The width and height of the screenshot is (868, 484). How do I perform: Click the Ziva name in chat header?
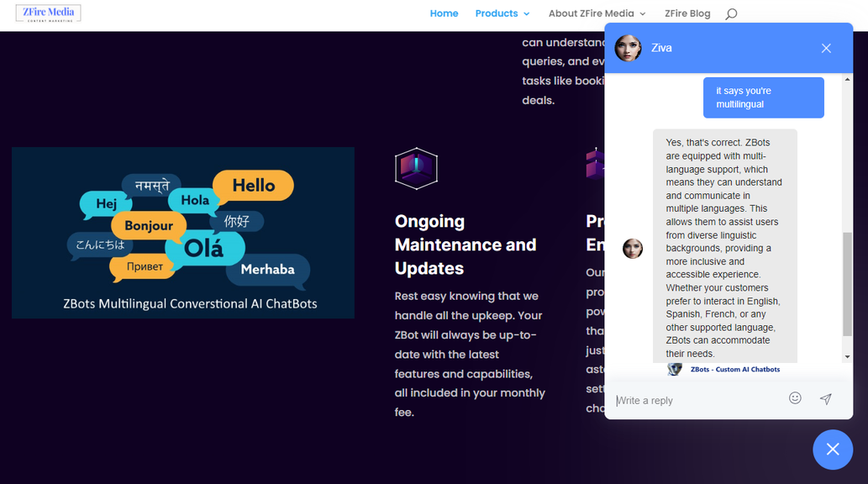pos(661,48)
